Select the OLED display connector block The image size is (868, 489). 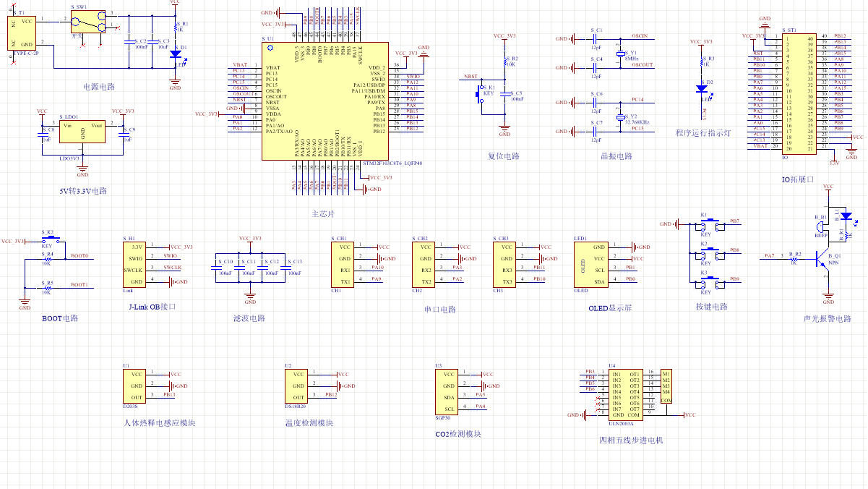pos(590,264)
